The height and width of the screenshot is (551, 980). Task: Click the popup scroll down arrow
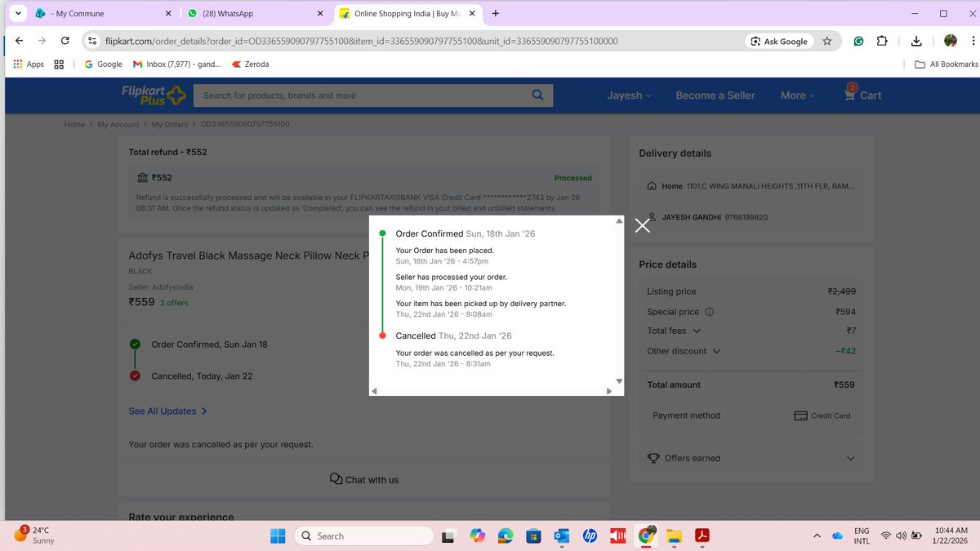[619, 380]
